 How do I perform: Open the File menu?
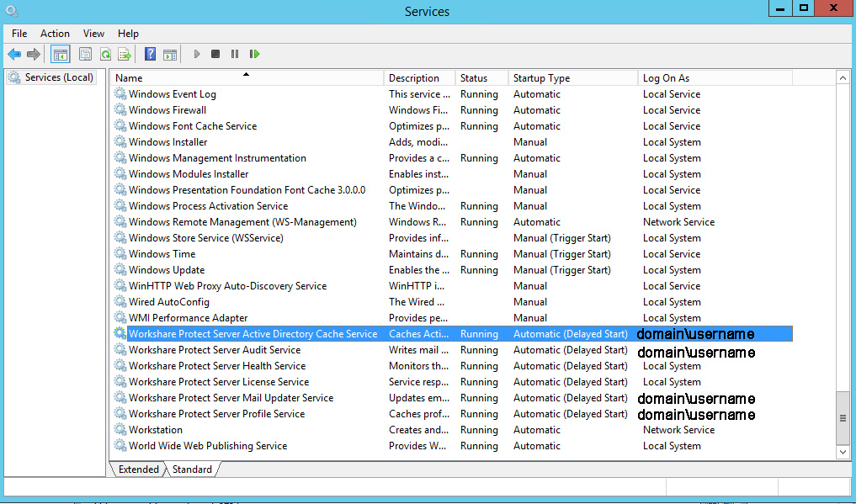click(x=19, y=34)
